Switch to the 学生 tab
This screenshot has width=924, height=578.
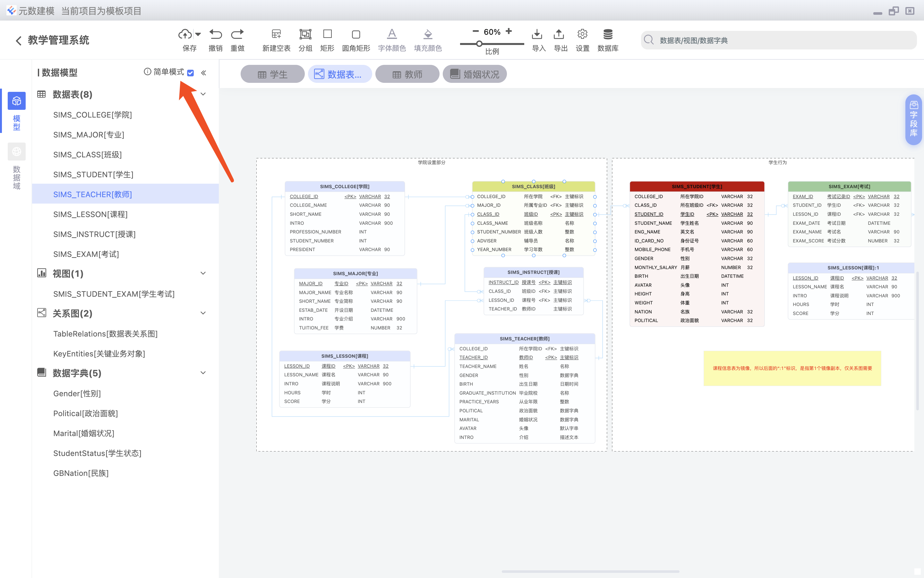[x=272, y=74]
